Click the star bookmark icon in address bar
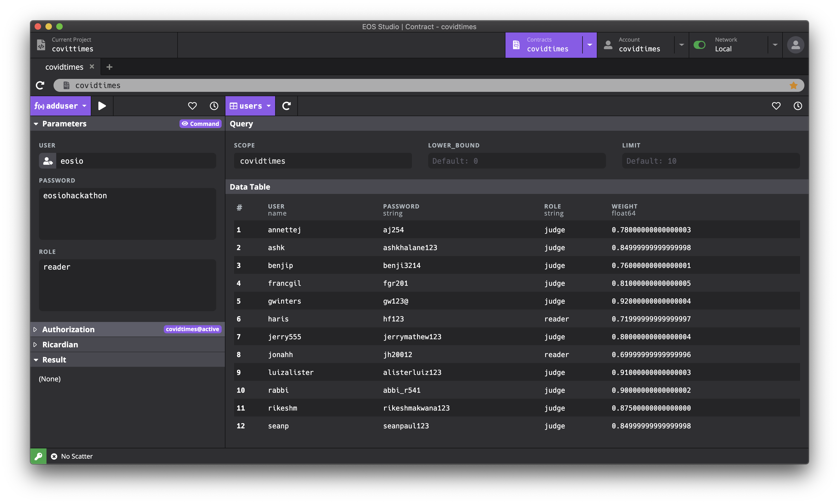The height and width of the screenshot is (504, 839). pos(793,86)
